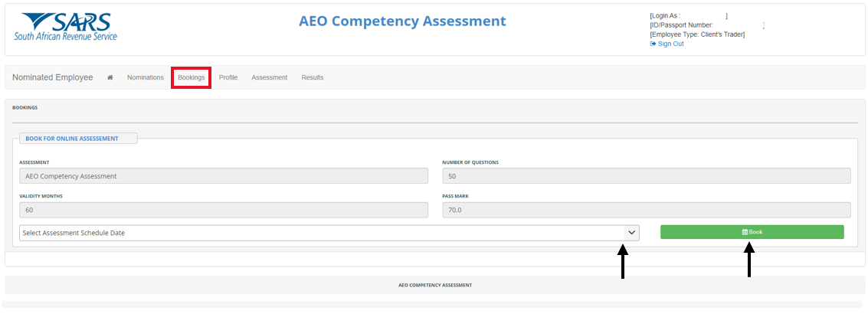The height and width of the screenshot is (314, 868).
Task: View the Results tab
Action: (312, 77)
